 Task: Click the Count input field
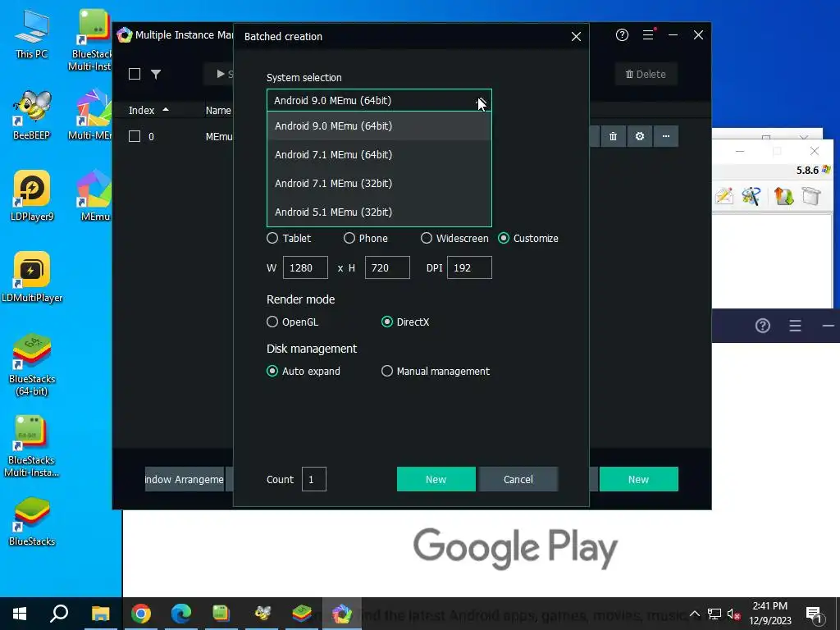314,479
